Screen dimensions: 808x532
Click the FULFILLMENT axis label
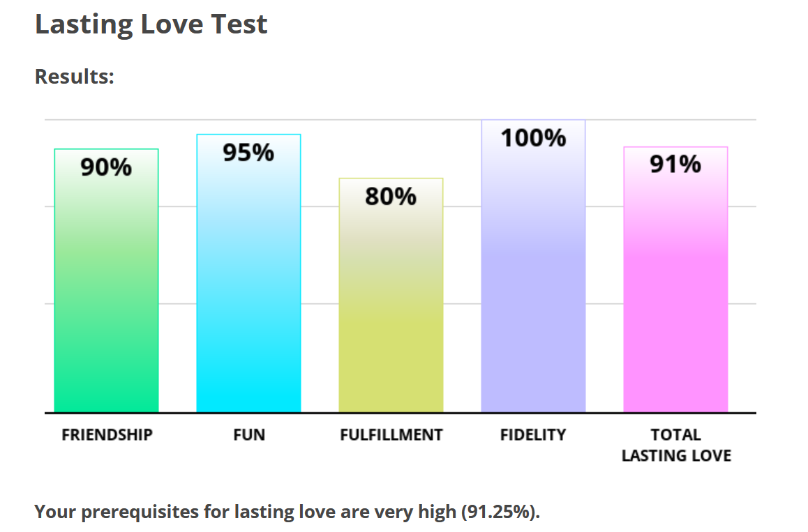(x=391, y=435)
